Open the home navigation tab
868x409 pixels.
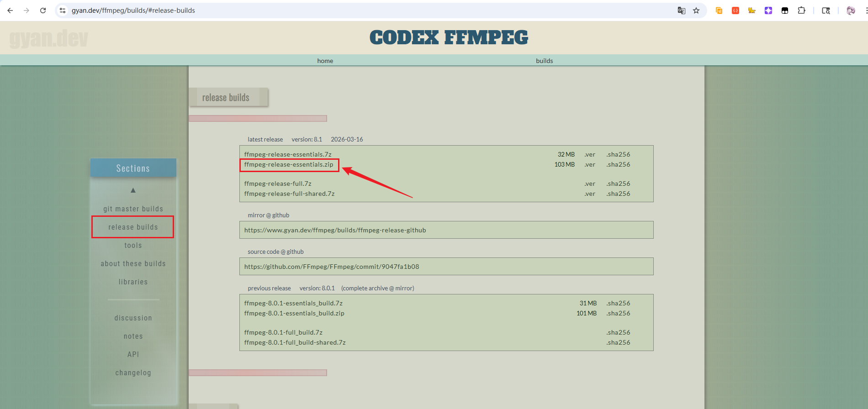click(x=325, y=61)
